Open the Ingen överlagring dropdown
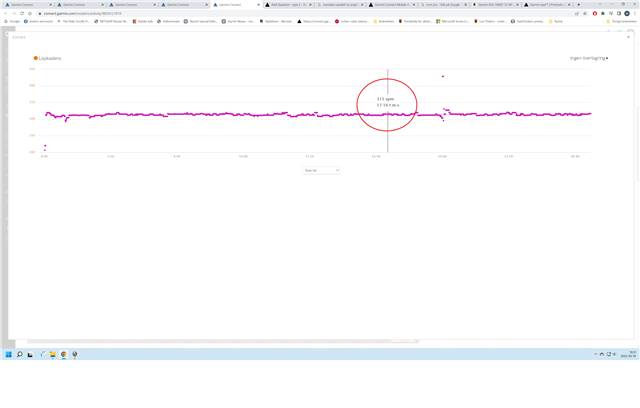Image resolution: width=640 pixels, height=408 pixels. 587,58
